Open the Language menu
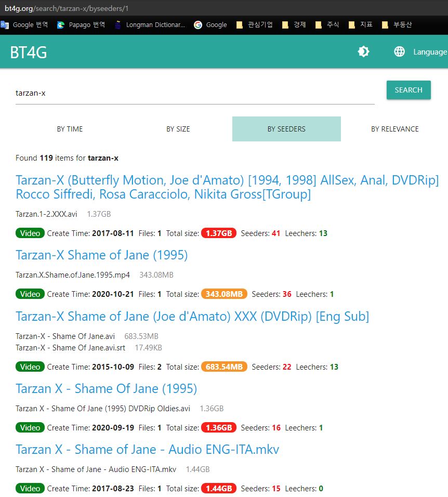The image size is (448, 497). [x=430, y=51]
